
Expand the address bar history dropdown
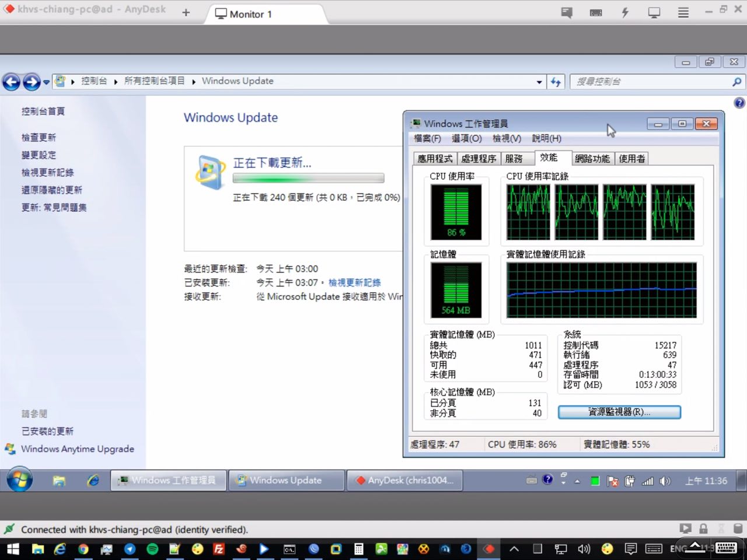(539, 82)
